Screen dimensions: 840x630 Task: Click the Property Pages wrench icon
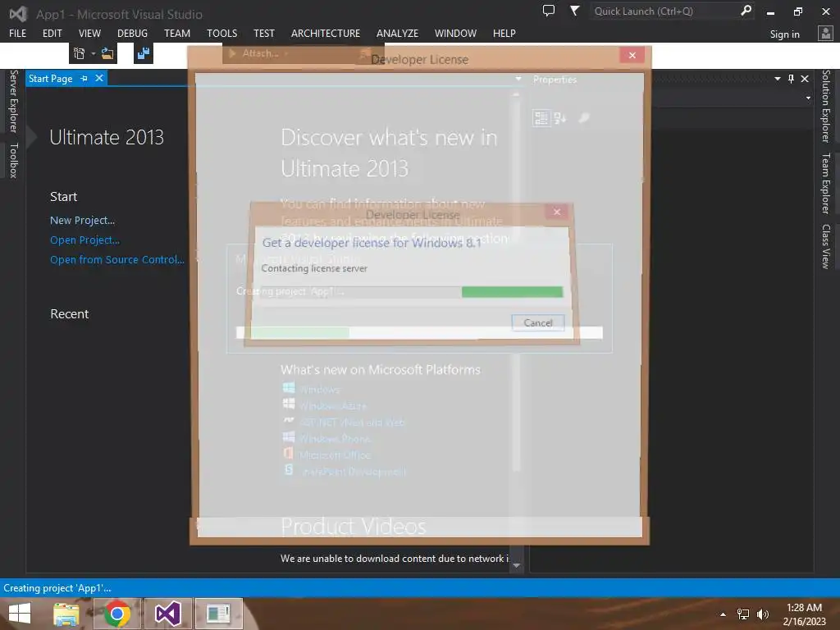pyautogui.click(x=584, y=118)
